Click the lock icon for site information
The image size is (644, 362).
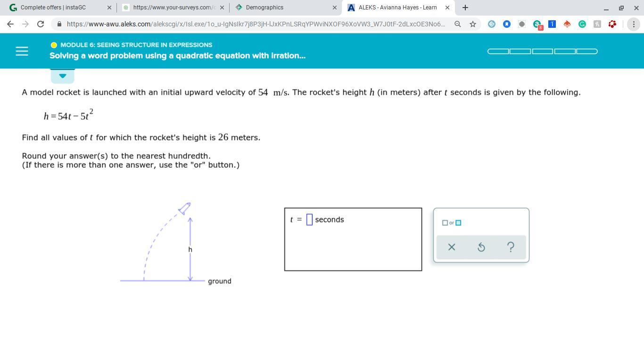click(59, 24)
